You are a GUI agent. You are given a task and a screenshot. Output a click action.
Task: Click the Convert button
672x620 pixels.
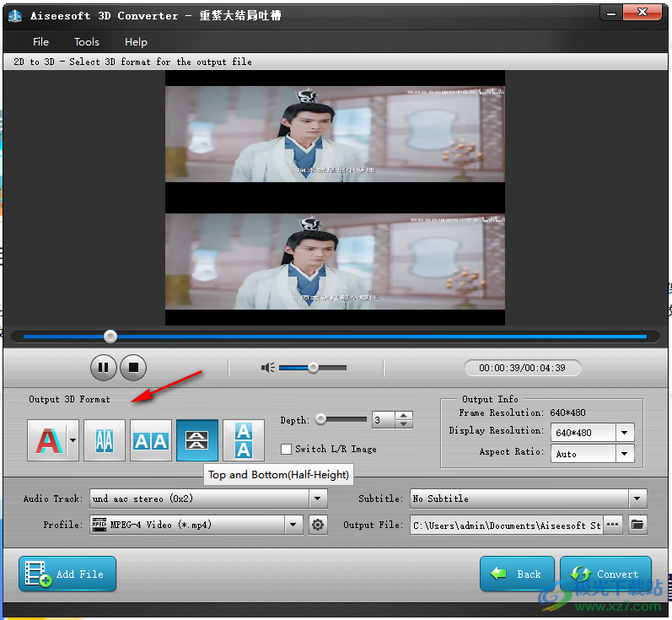point(605,574)
